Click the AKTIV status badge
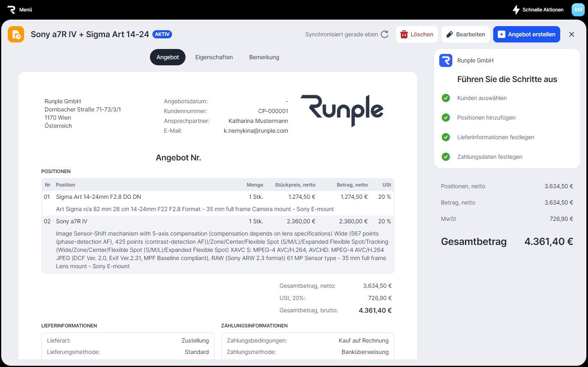Screen dimensions: 588x367 [x=162, y=34]
